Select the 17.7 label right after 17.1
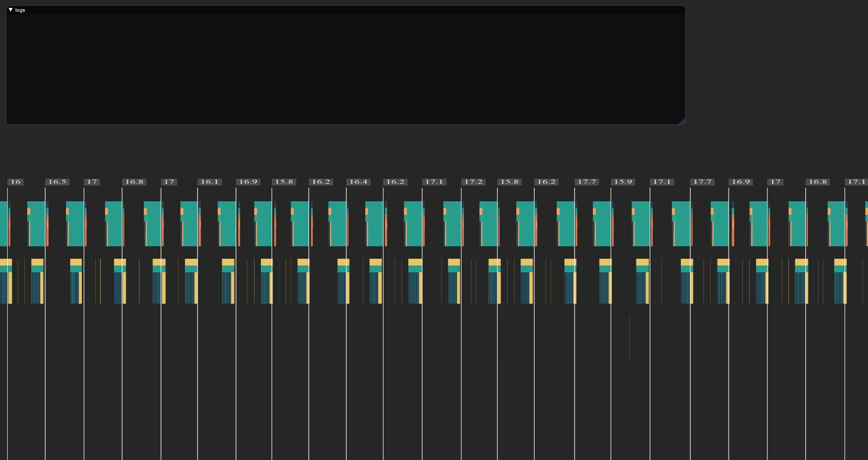The width and height of the screenshot is (868, 460). (703, 182)
